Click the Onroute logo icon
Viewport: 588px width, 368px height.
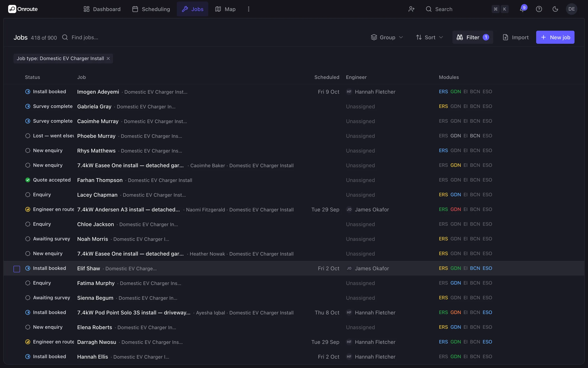12,9
